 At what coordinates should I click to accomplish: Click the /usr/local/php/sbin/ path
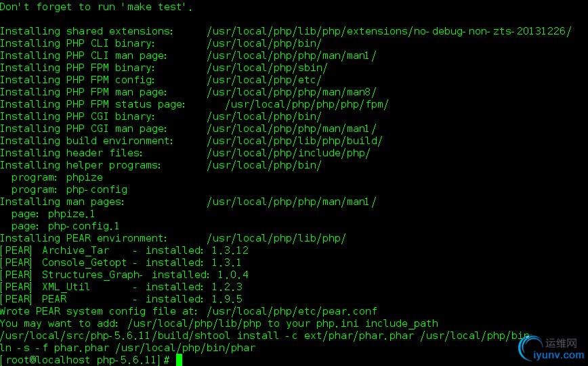pyautogui.click(x=267, y=68)
